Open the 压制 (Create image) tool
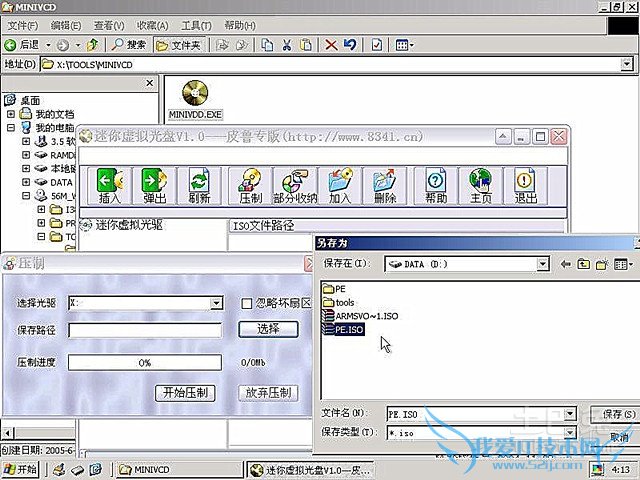 tap(250, 186)
